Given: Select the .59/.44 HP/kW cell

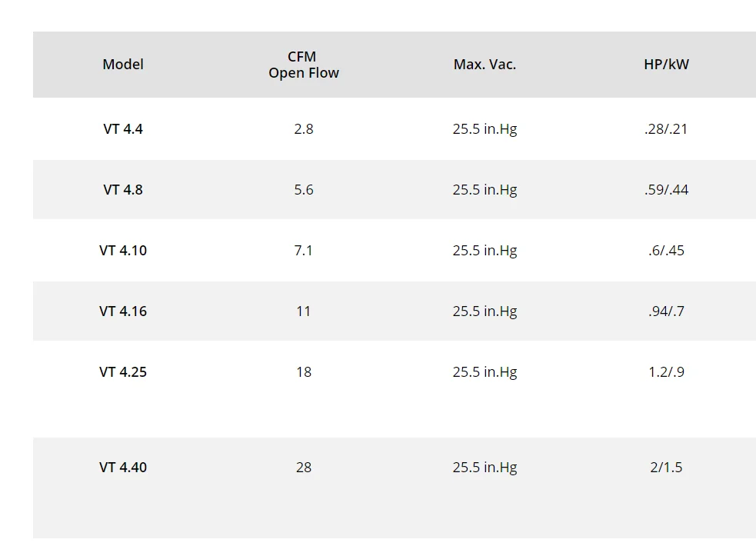Looking at the screenshot, I should coord(666,189).
